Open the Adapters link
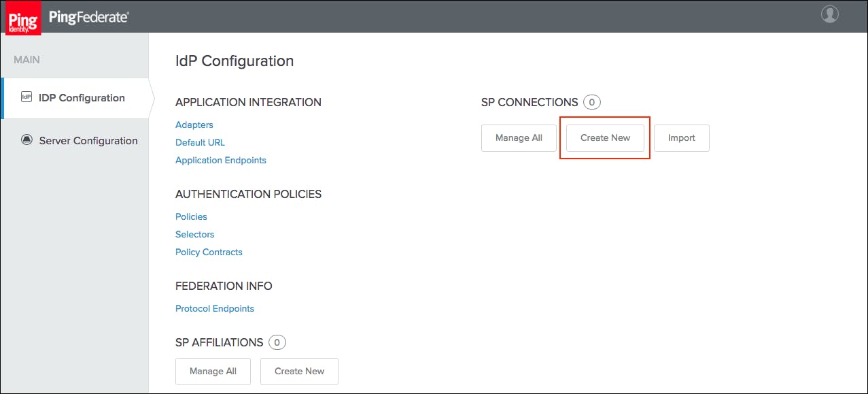The image size is (868, 394). (194, 125)
